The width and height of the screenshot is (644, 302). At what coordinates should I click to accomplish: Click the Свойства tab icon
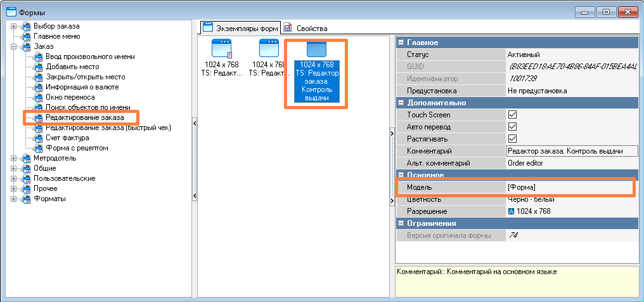[x=288, y=28]
